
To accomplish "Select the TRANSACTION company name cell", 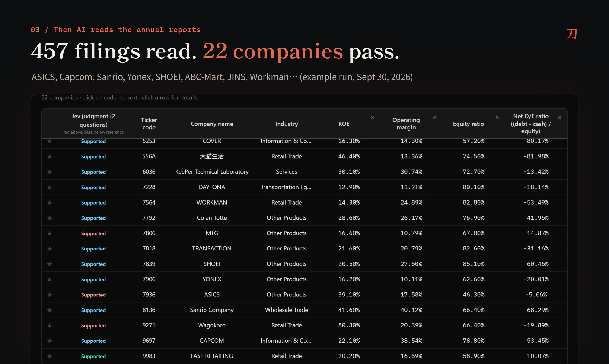I will 212,249.
